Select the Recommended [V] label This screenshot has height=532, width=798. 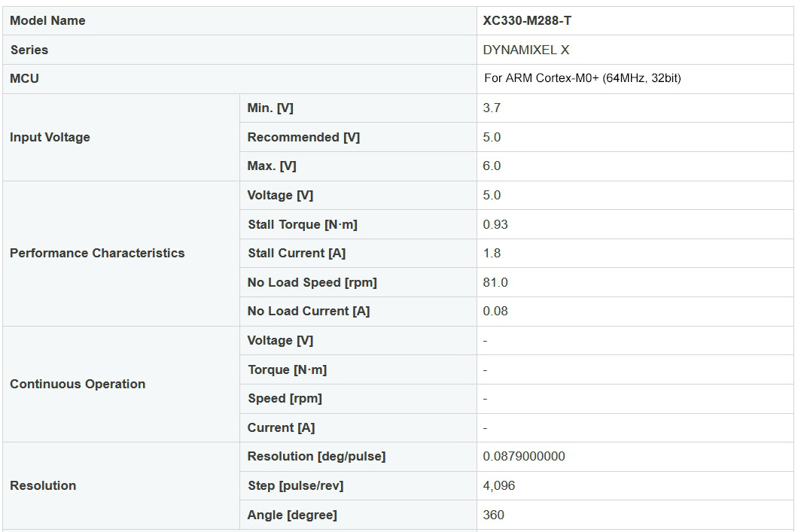coord(303,137)
